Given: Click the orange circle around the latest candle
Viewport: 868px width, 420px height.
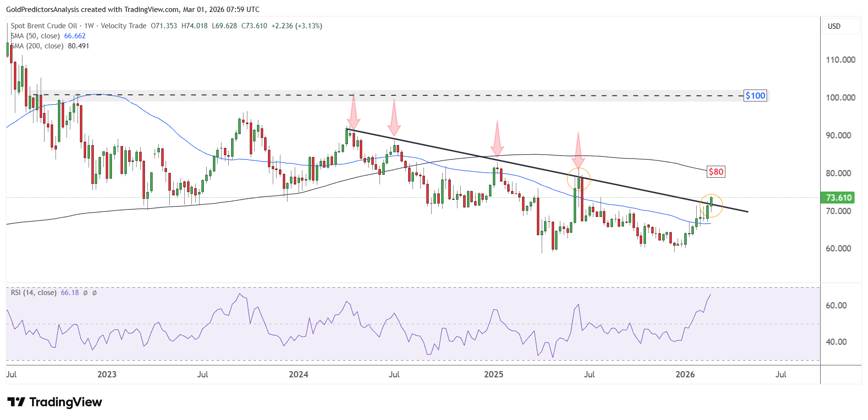Looking at the screenshot, I should [711, 206].
